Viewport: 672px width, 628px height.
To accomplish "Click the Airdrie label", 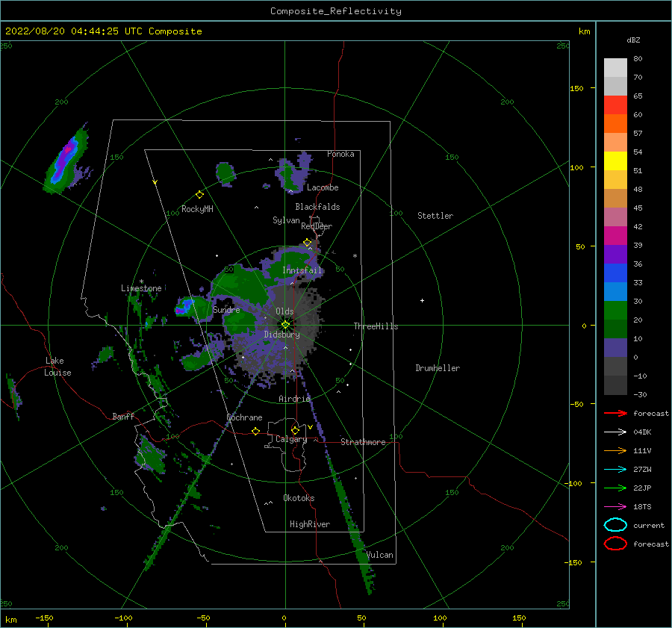I will click(x=294, y=399).
